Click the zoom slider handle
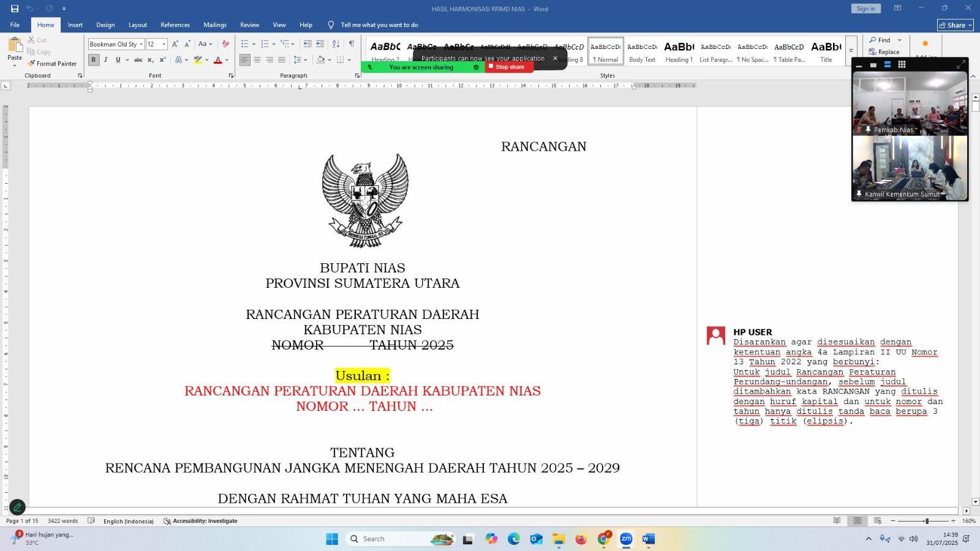980x551 pixels. click(x=927, y=521)
